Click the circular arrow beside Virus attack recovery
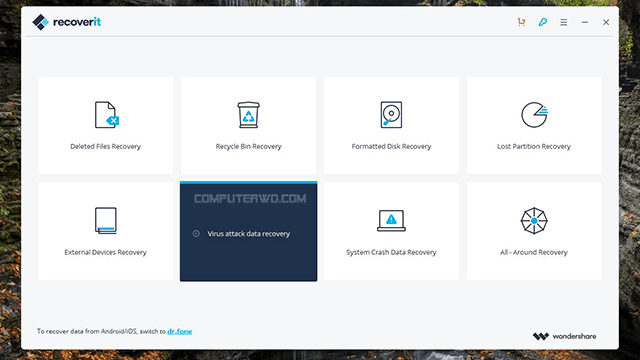Viewport: 640px width, 360px height. click(x=196, y=233)
